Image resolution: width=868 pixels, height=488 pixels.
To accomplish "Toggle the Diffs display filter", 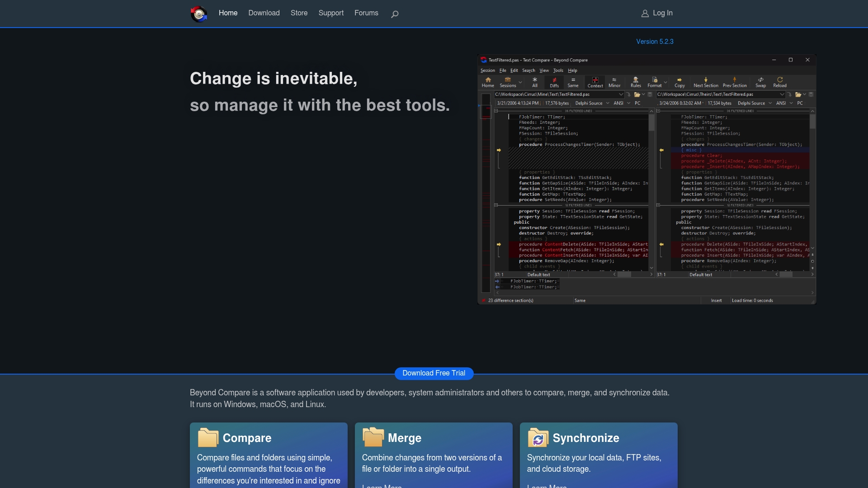I will (x=554, y=82).
